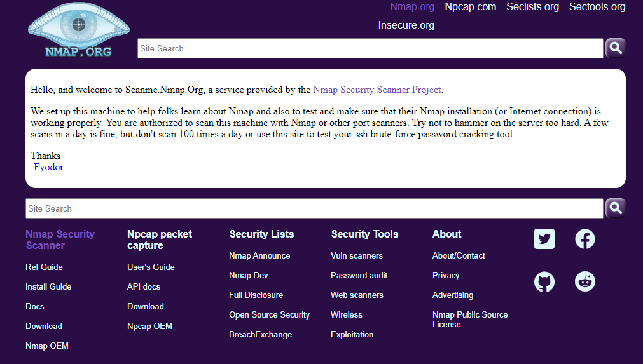The image size is (643, 364).
Task: Open the Security Lists footer heading
Action: tap(261, 234)
